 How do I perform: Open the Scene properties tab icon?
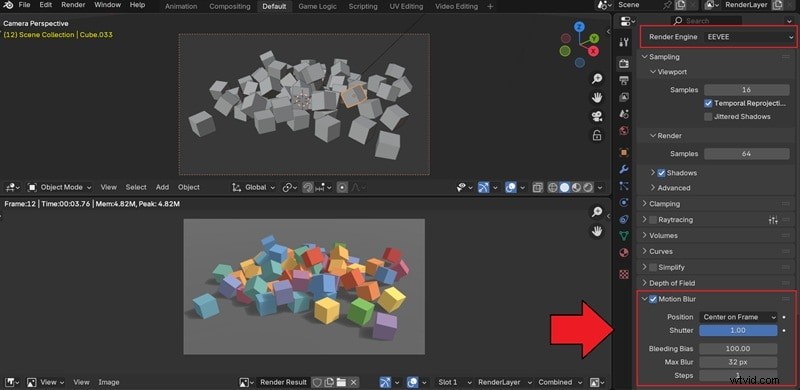click(x=623, y=114)
